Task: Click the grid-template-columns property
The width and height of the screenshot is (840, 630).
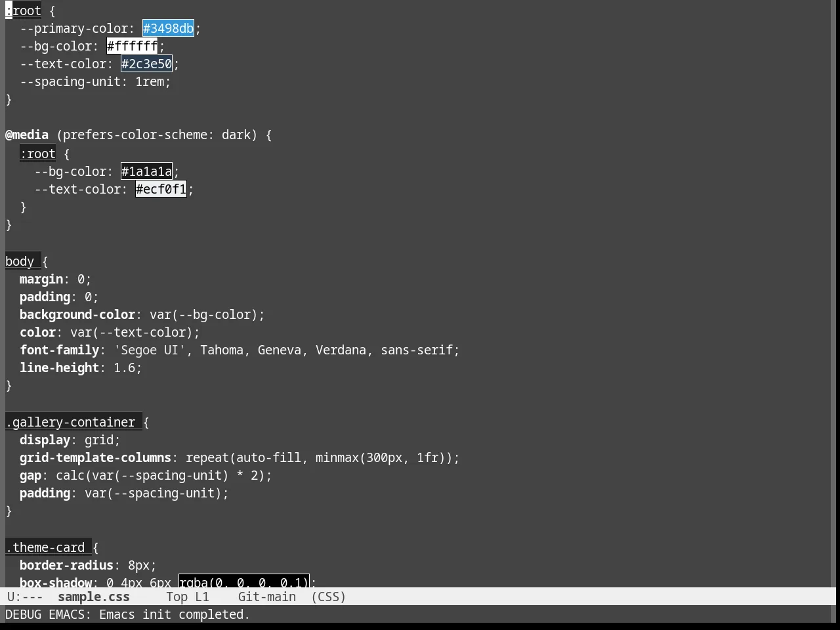Action: click(x=95, y=457)
